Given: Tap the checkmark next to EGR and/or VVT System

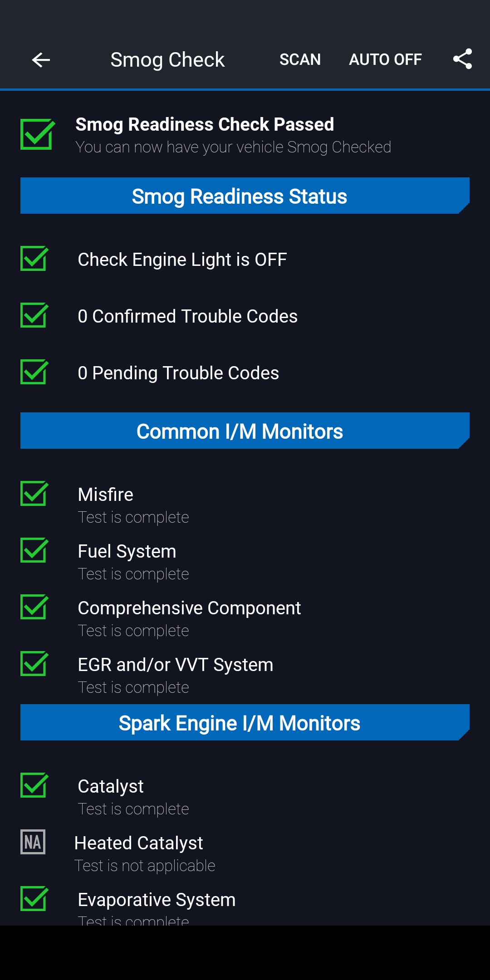Looking at the screenshot, I should (x=34, y=664).
